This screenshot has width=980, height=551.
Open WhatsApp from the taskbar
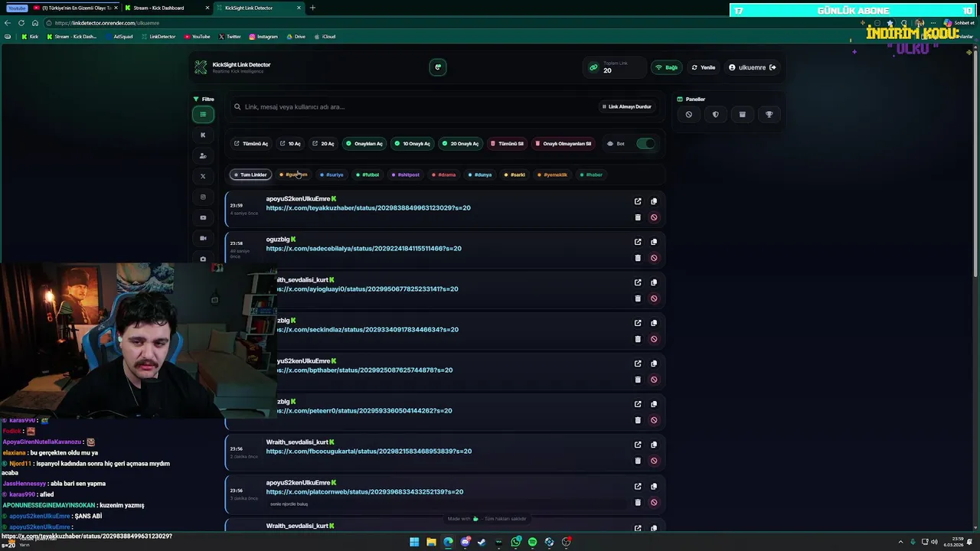click(x=516, y=542)
